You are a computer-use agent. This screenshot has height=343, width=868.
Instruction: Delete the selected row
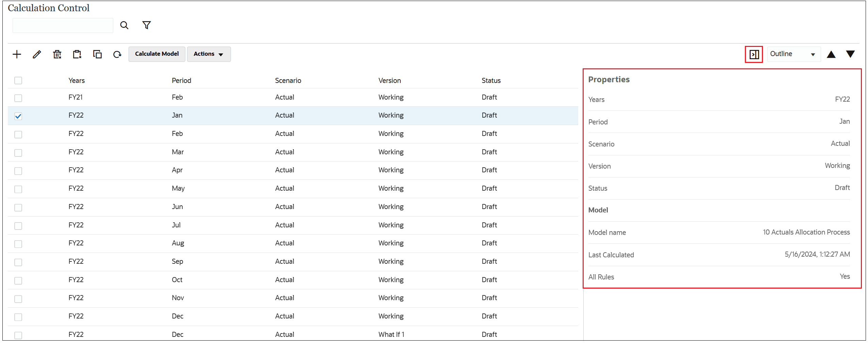pyautogui.click(x=57, y=54)
